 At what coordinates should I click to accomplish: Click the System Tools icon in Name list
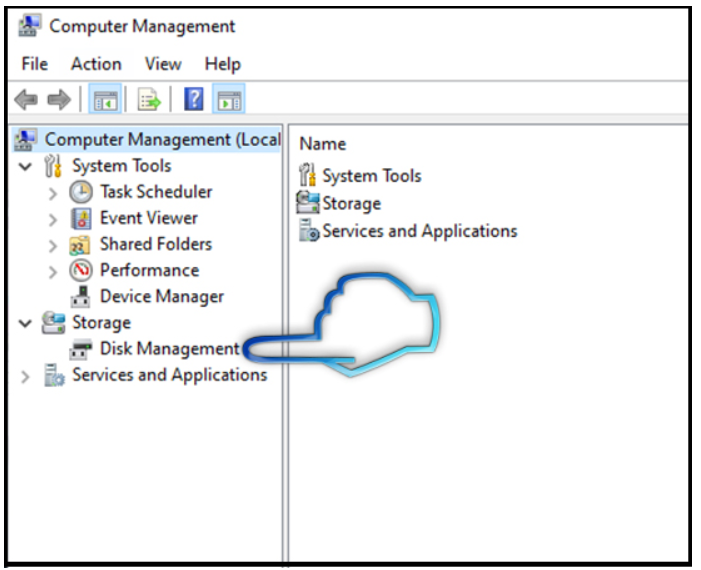[x=308, y=175]
